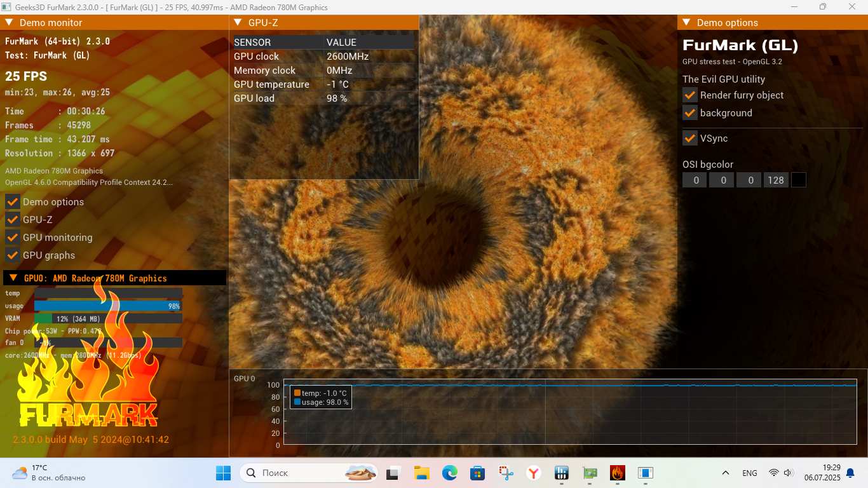868x488 pixels.
Task: Show hidden system tray icons
Action: [725, 473]
